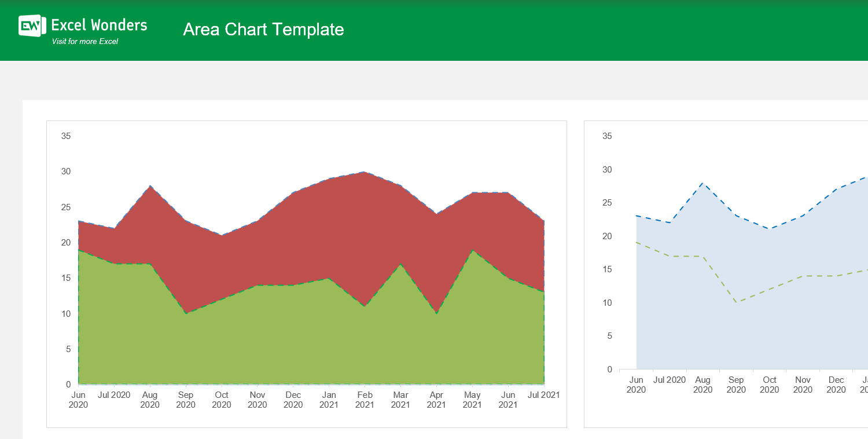Click the peak point at Feb 2021

(365, 172)
